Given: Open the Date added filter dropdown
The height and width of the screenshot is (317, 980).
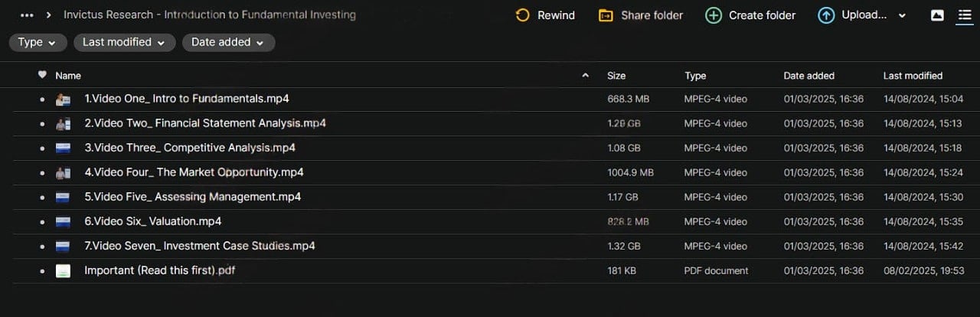Looking at the screenshot, I should pos(228,43).
